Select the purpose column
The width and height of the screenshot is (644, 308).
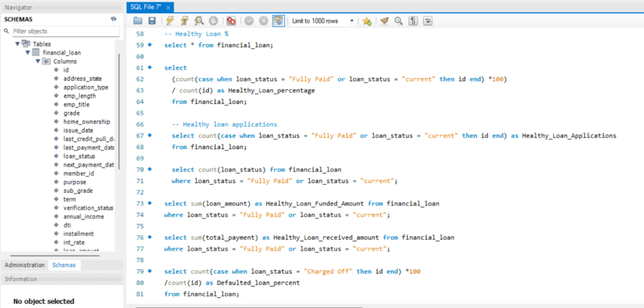click(74, 182)
